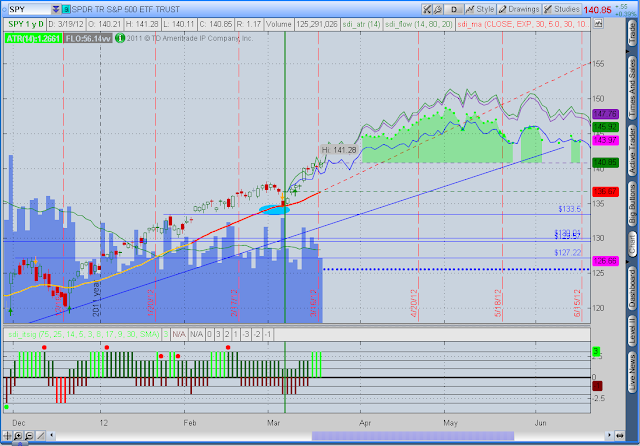640x446 pixels.
Task: Click the $133.5 price level label
Action: (x=569, y=209)
